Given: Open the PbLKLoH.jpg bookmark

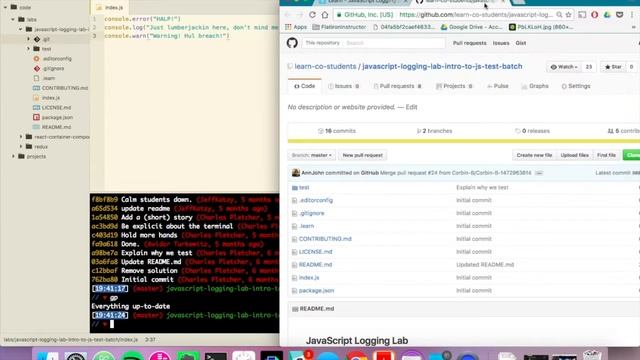Looking at the screenshot, I should [x=541, y=27].
